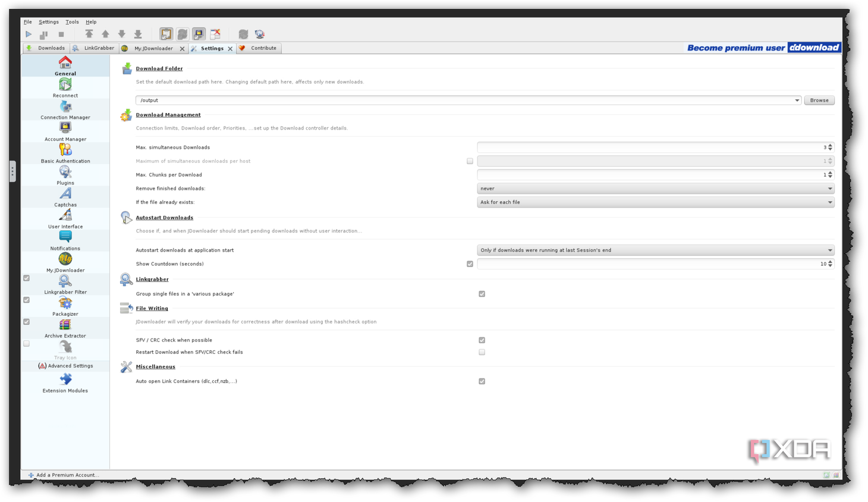Open the File menu
This screenshot has height=502, width=868.
pos(28,22)
